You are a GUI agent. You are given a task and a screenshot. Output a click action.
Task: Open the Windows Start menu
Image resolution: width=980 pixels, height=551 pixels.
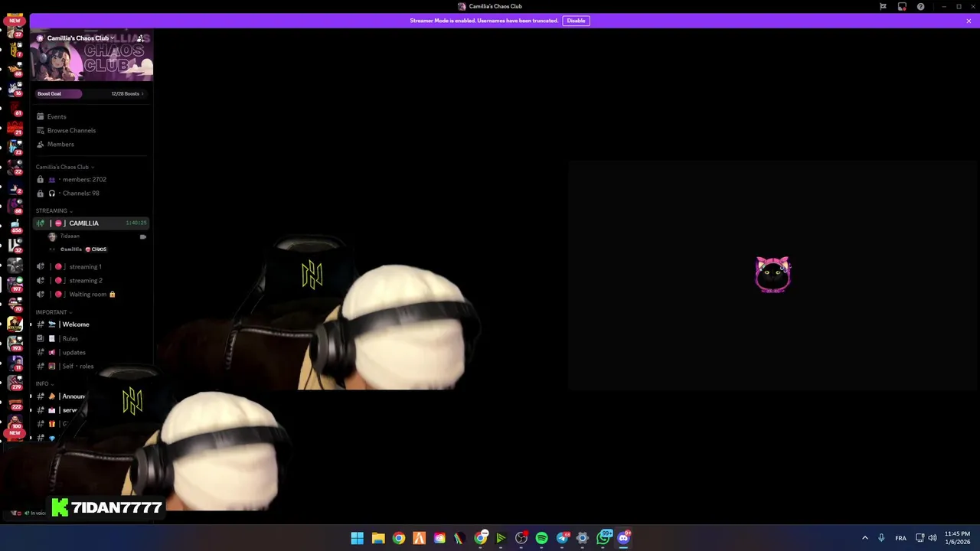(358, 538)
